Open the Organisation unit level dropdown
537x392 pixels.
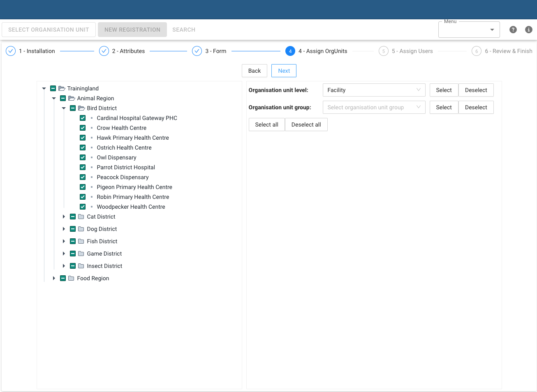click(x=374, y=90)
